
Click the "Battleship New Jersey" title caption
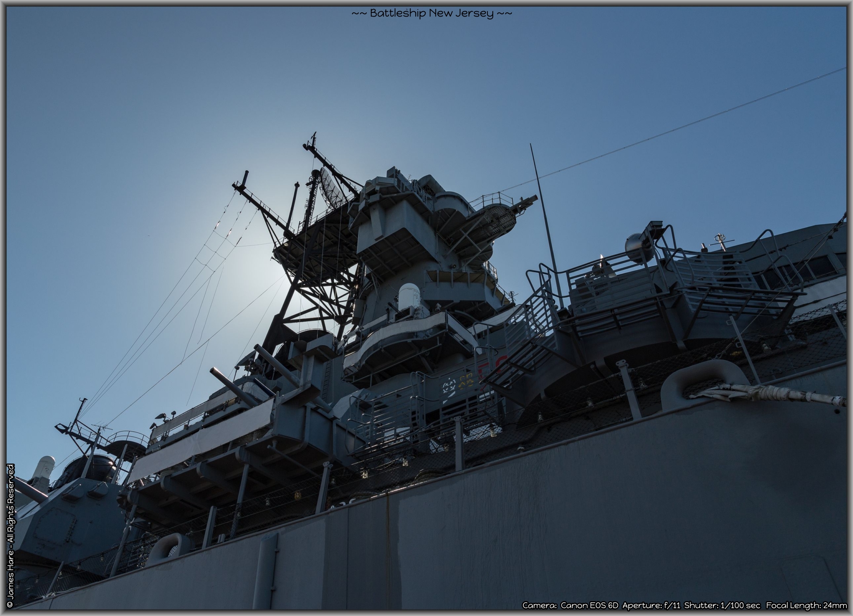coord(432,13)
